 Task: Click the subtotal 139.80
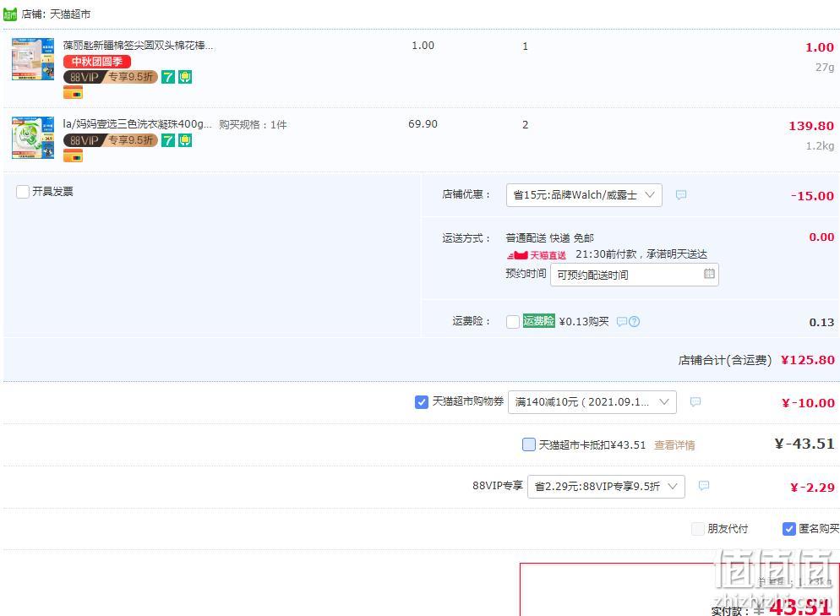(811, 126)
